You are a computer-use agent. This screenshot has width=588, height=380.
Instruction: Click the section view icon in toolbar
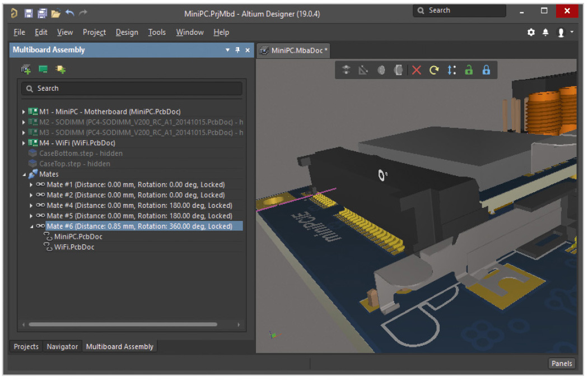click(x=398, y=70)
